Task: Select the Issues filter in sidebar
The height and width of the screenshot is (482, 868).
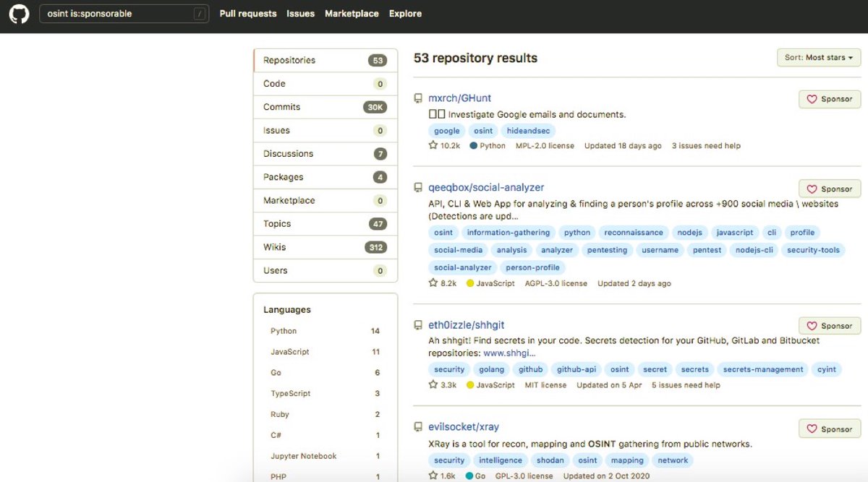Action: (x=325, y=131)
